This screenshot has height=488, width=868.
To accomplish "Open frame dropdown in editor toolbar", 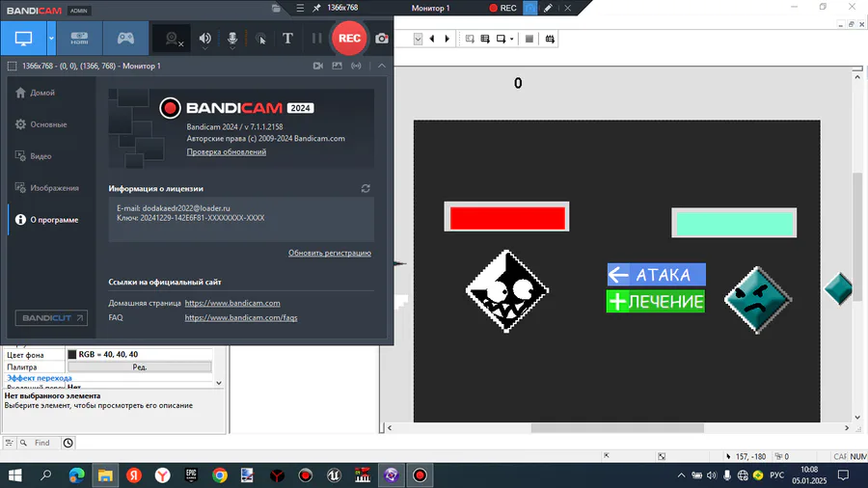I will click(418, 39).
